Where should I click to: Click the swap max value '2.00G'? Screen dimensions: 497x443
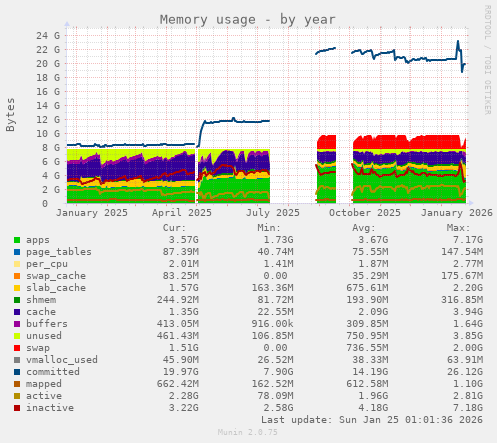(x=468, y=348)
